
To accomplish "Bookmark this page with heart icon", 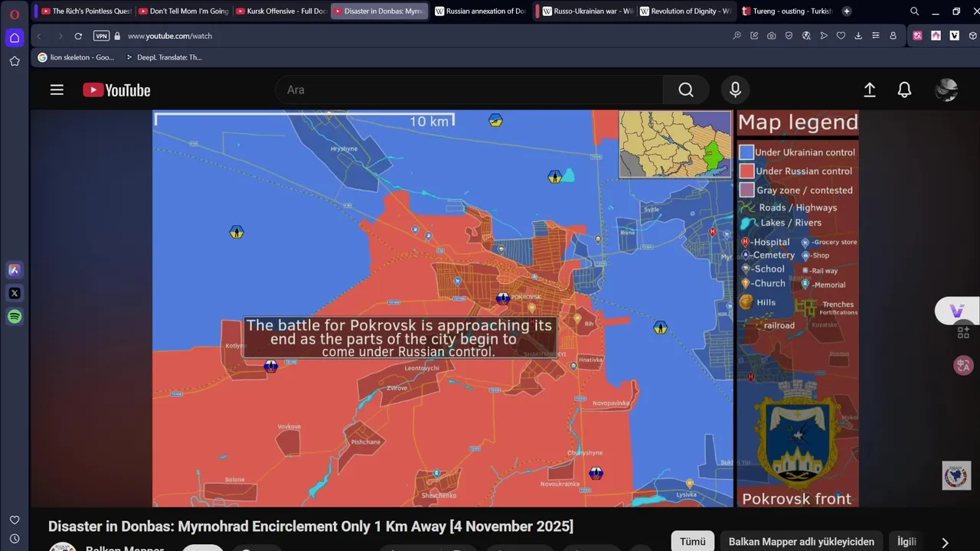I will tap(841, 36).
